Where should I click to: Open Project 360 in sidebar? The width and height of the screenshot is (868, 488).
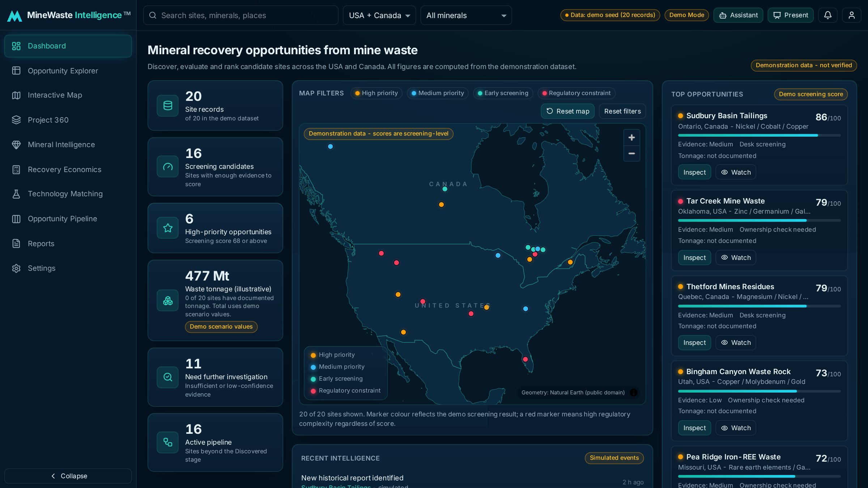68,120
